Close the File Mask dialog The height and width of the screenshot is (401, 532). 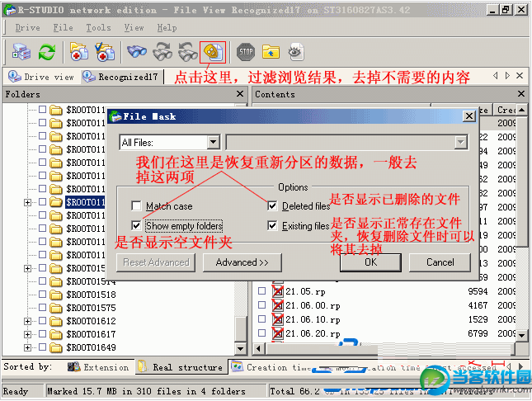coord(469,116)
